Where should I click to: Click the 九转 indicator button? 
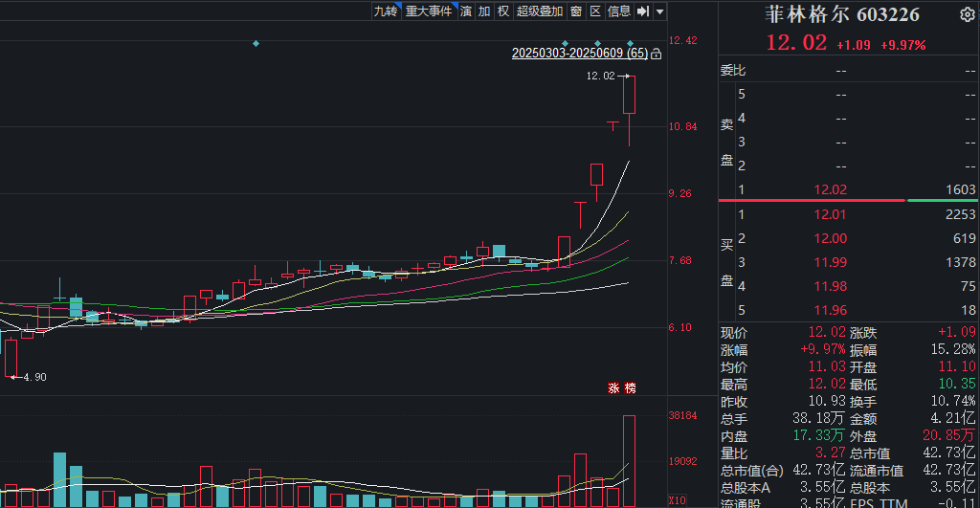coord(385,11)
